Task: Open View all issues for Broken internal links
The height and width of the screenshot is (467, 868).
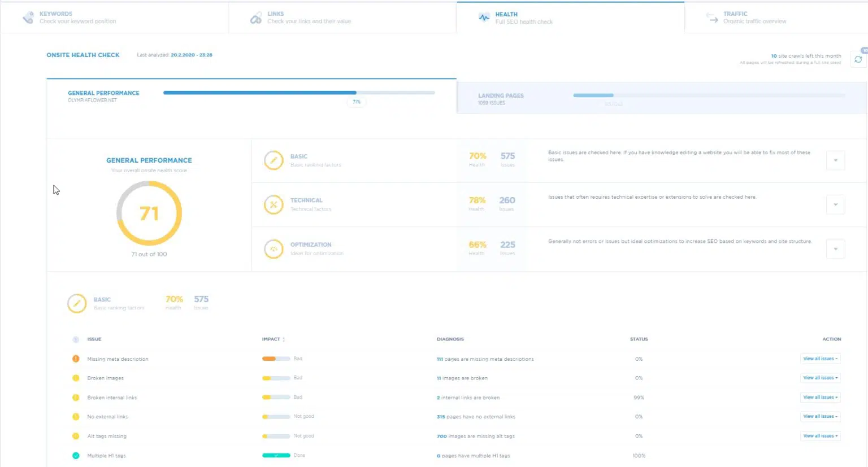Action: pos(821,398)
